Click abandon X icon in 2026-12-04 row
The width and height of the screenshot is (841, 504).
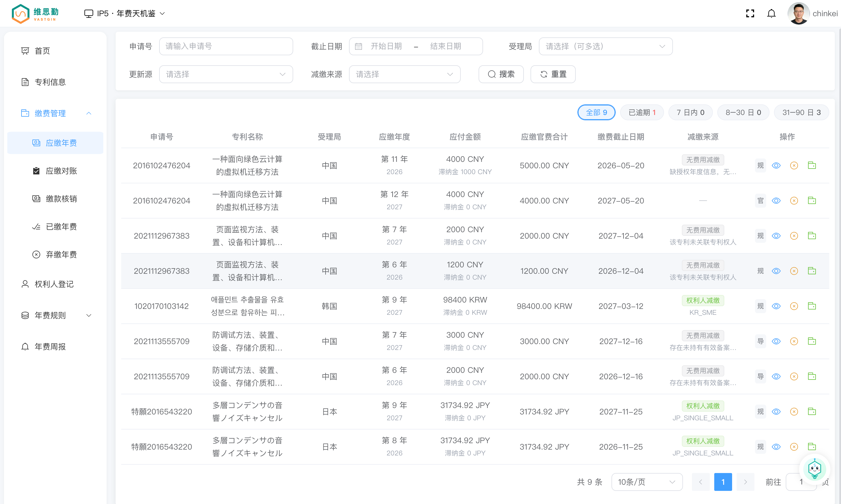pyautogui.click(x=794, y=271)
